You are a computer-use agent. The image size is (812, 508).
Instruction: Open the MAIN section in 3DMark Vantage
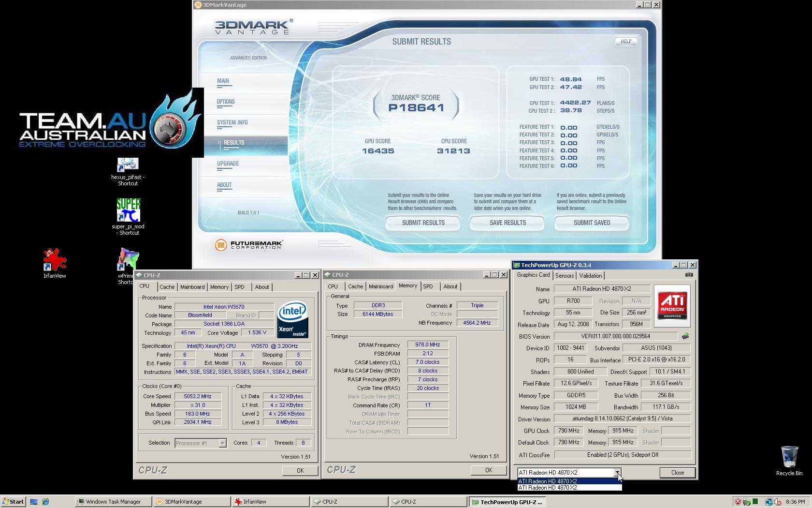[x=223, y=81]
